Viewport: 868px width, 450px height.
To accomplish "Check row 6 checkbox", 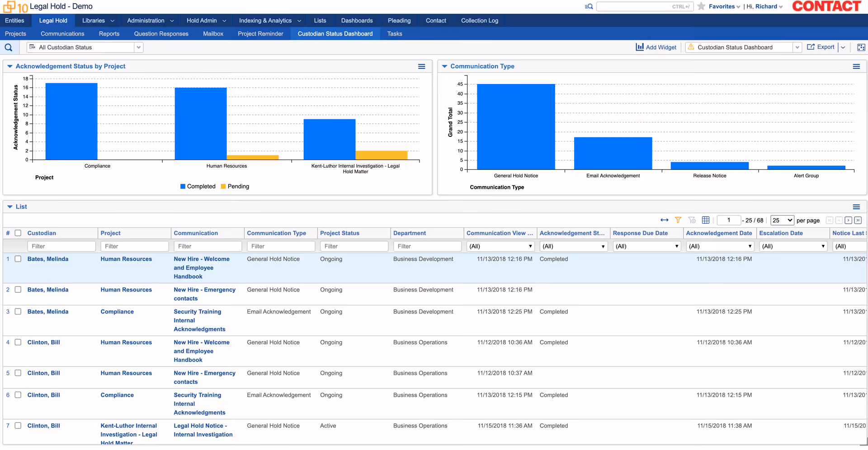I will pos(18,395).
